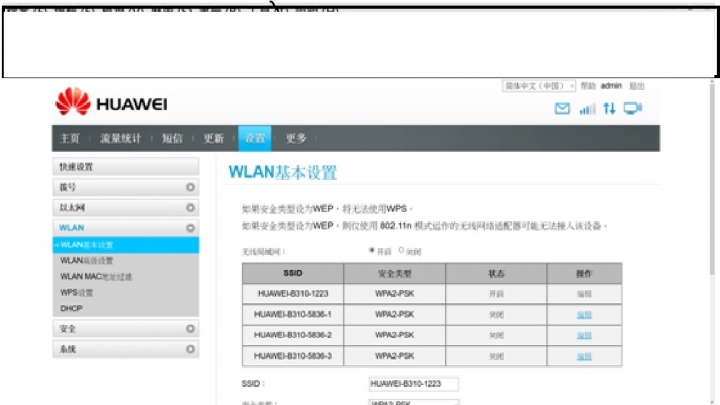The width and height of the screenshot is (720, 405).
Task: Select the 设置 settings tab
Action: pos(255,138)
